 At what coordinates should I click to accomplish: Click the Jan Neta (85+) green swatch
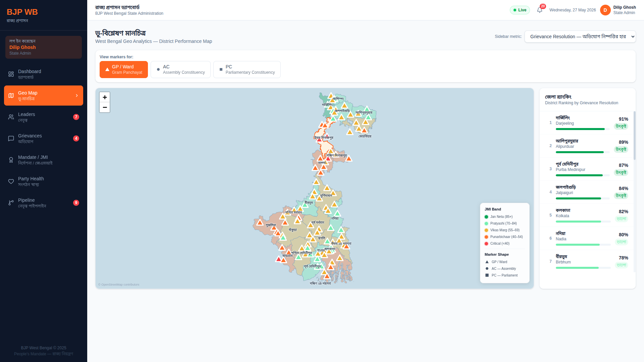click(486, 217)
